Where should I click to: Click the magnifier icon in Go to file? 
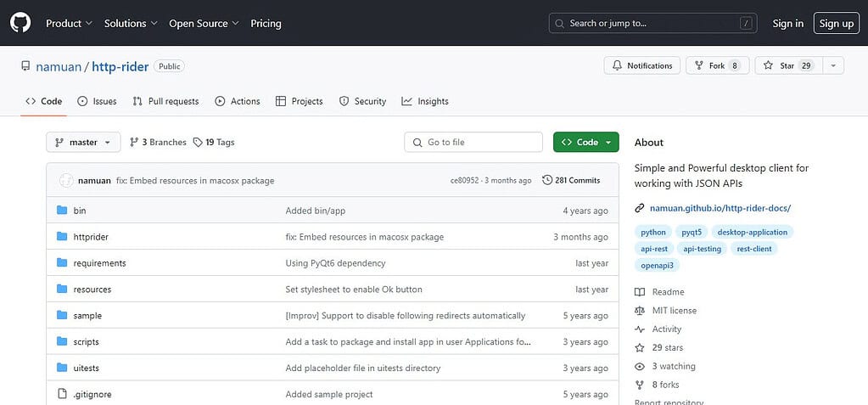point(417,143)
